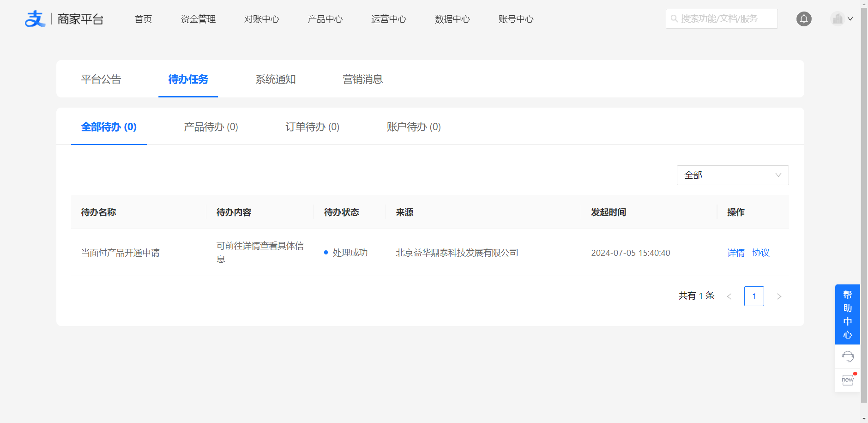Go to previous page arrow
The height and width of the screenshot is (423, 868).
tap(729, 296)
